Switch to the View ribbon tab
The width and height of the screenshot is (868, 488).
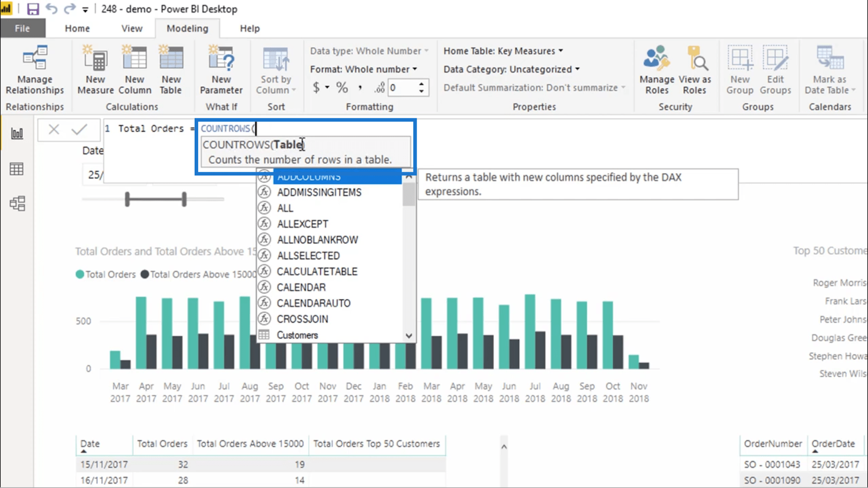[132, 28]
